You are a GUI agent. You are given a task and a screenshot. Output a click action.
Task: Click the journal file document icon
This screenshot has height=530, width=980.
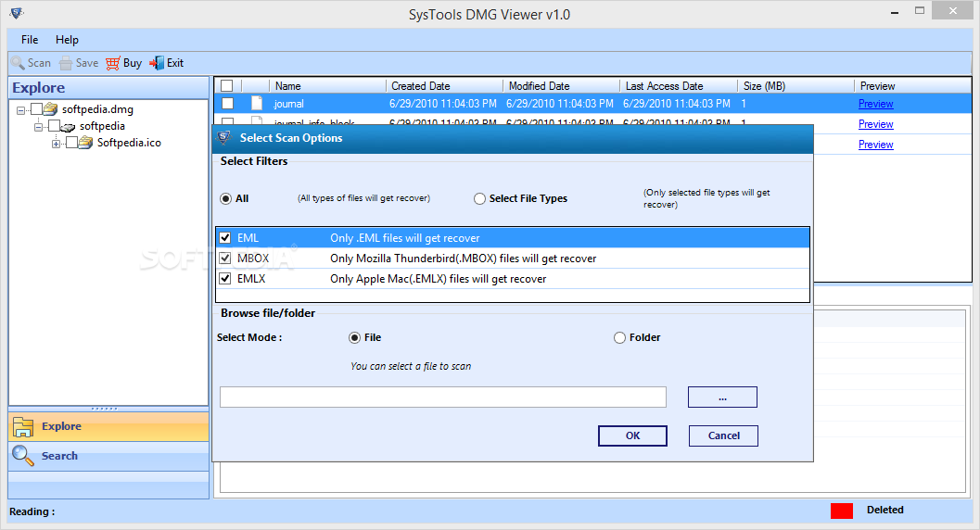point(256,104)
